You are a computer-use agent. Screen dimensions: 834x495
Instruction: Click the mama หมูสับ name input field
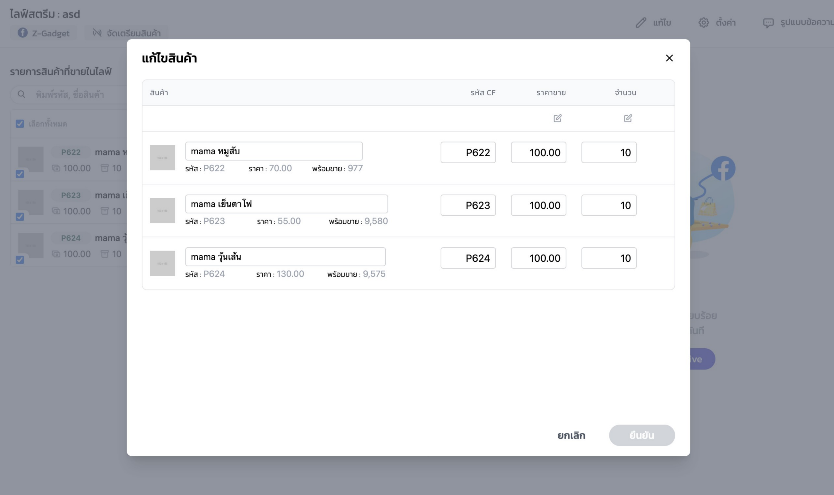tap(273, 151)
